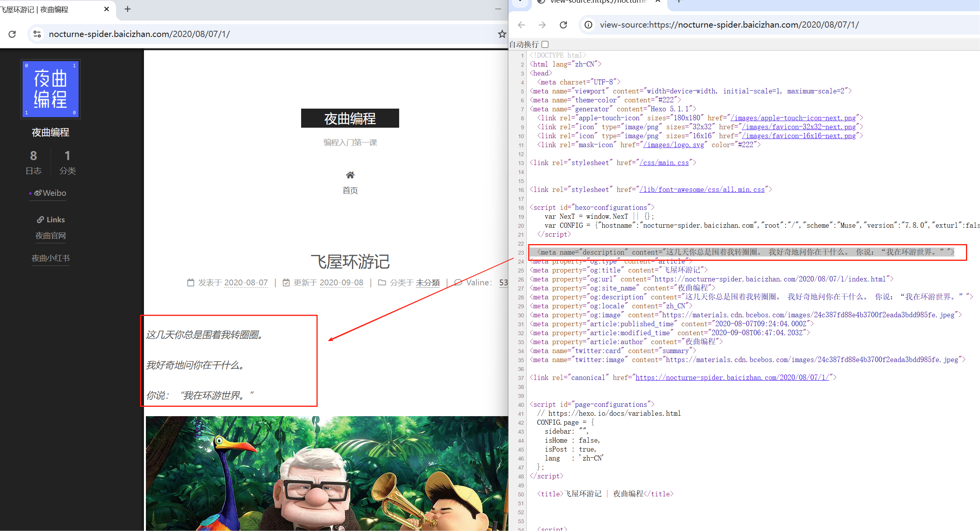The height and width of the screenshot is (531, 980).
Task: Open site information icon in left address bar
Action: (x=37, y=34)
